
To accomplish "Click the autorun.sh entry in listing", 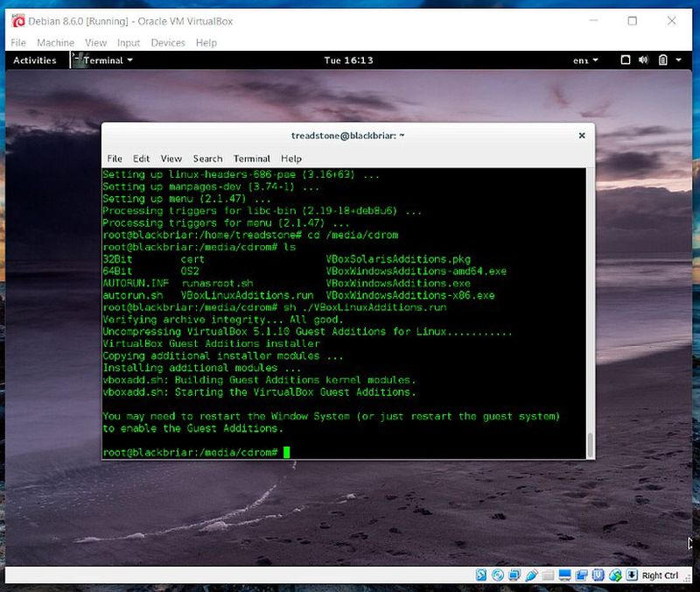I will (133, 295).
